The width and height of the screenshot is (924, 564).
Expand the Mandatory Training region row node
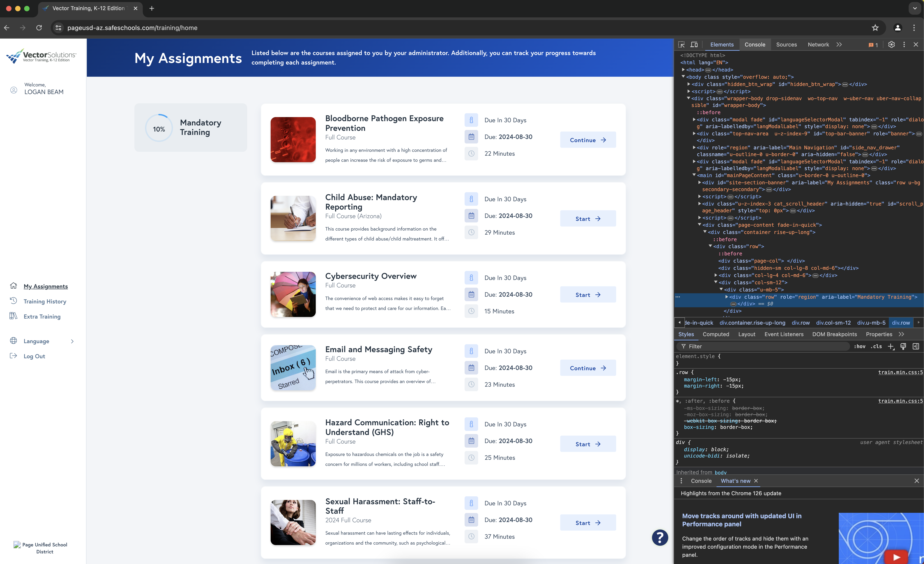[726, 297]
